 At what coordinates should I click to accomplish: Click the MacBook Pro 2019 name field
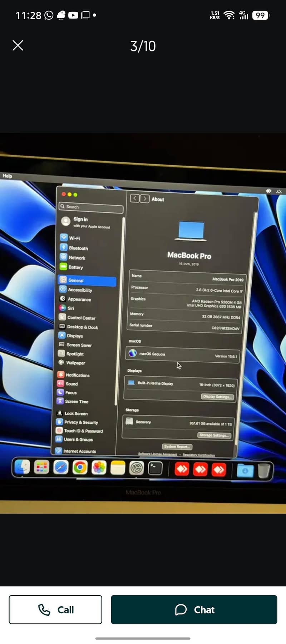coord(228,280)
